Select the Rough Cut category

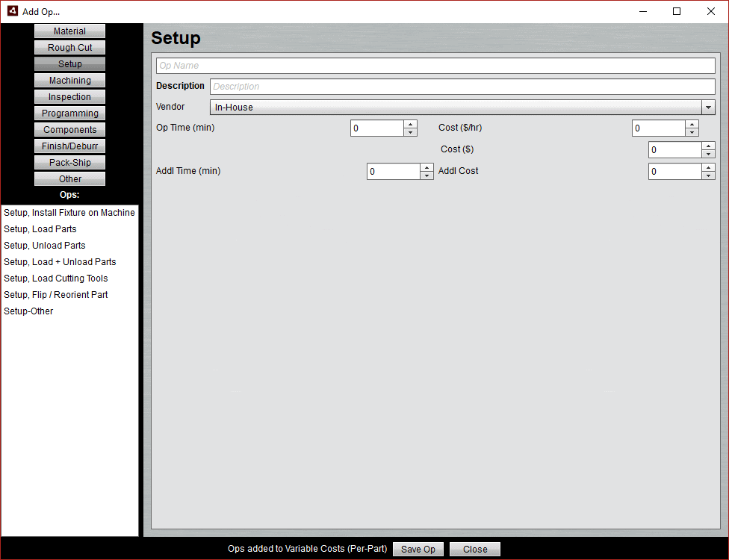pos(69,47)
